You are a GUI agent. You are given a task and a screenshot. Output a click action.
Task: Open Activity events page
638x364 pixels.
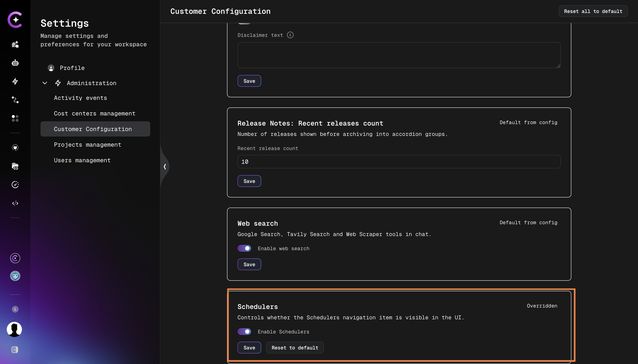(80, 98)
